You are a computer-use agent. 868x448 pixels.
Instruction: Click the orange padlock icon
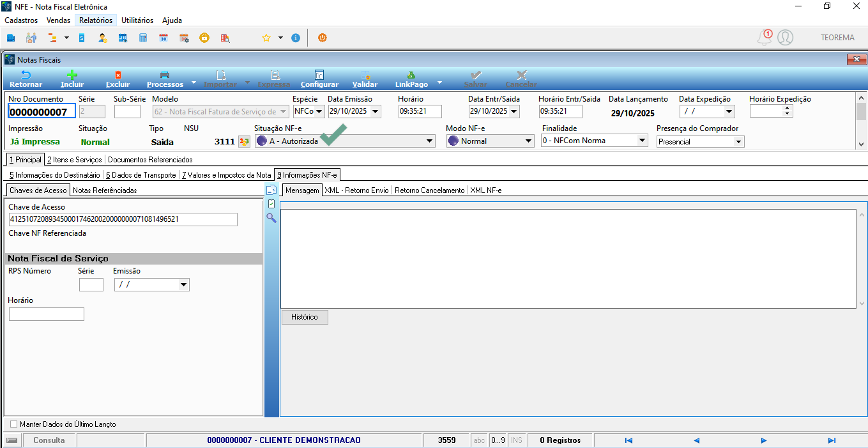pyautogui.click(x=204, y=38)
